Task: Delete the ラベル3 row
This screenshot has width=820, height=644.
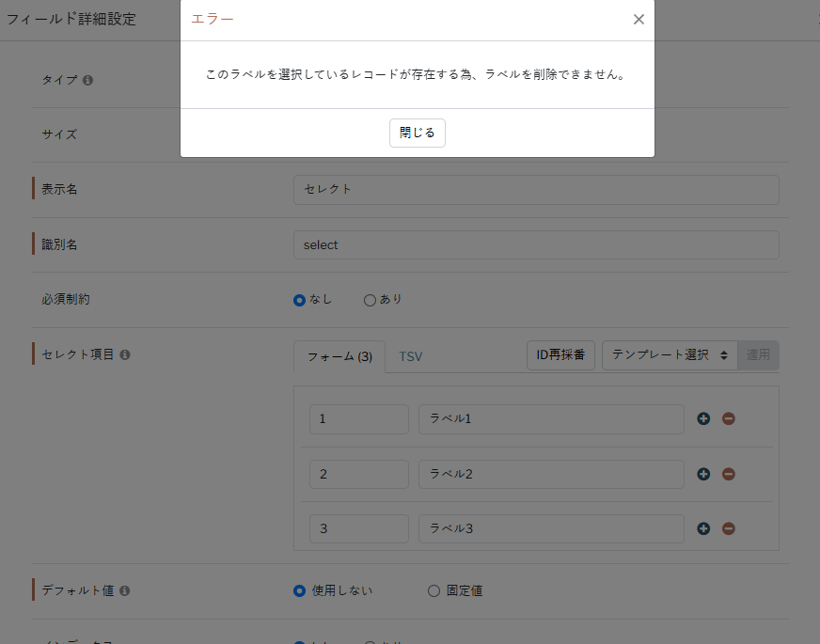Action: click(728, 528)
